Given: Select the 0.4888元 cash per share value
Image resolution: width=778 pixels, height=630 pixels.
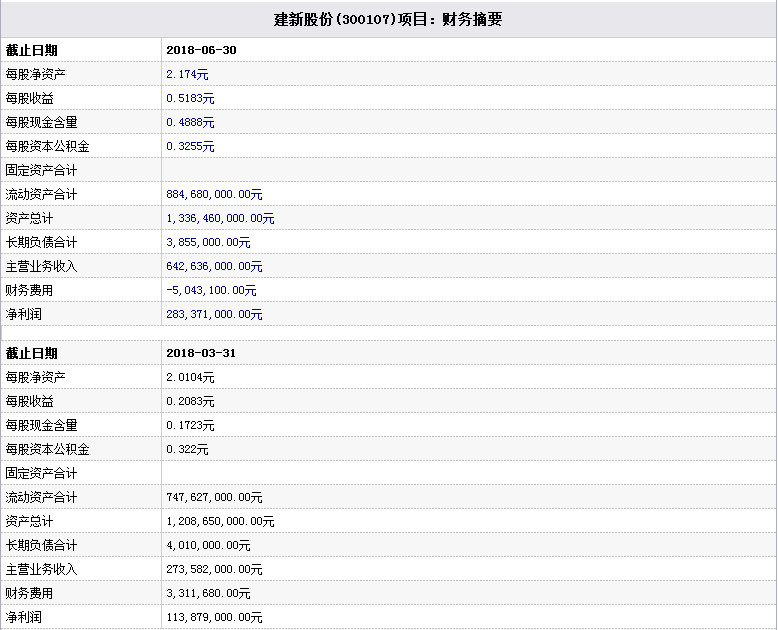Looking at the screenshot, I should [190, 122].
